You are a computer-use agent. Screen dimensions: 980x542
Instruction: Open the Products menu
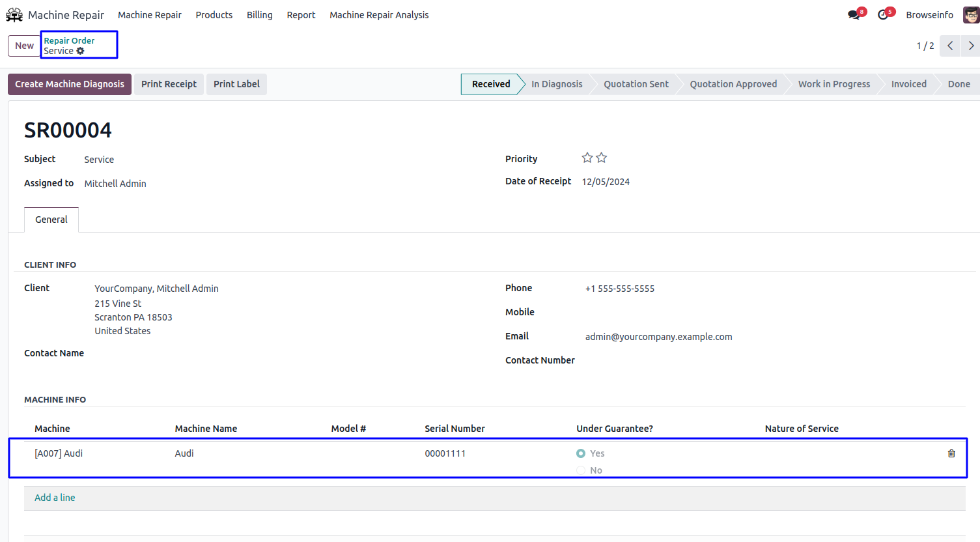[214, 15]
